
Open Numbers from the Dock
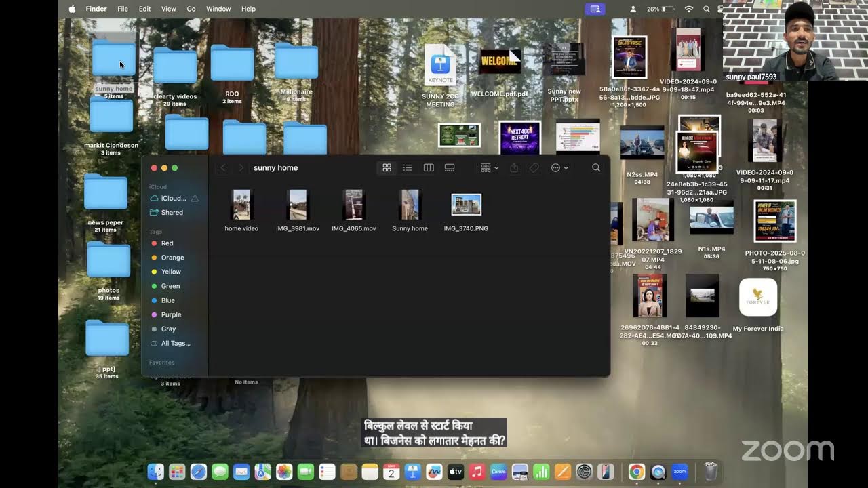pos(541,472)
